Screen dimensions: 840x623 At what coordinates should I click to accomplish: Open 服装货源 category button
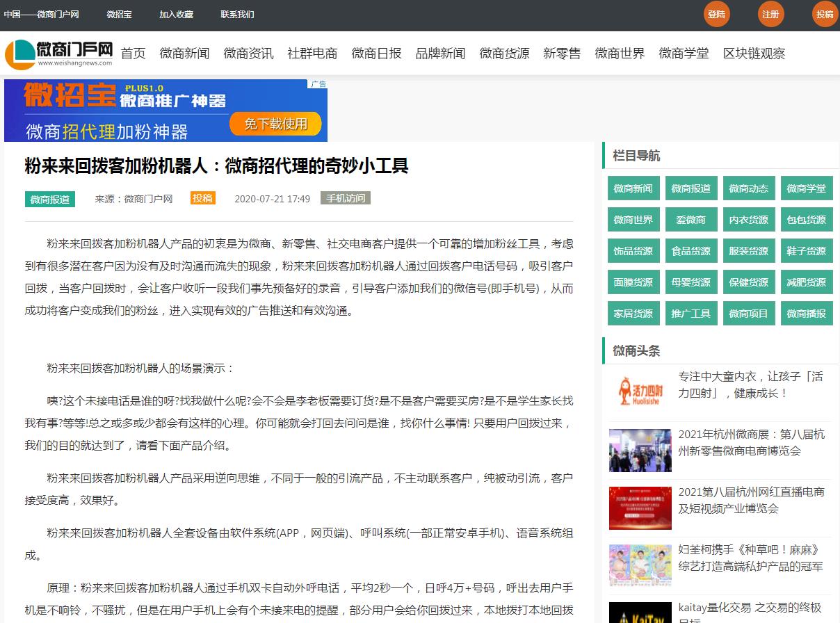[x=748, y=251]
